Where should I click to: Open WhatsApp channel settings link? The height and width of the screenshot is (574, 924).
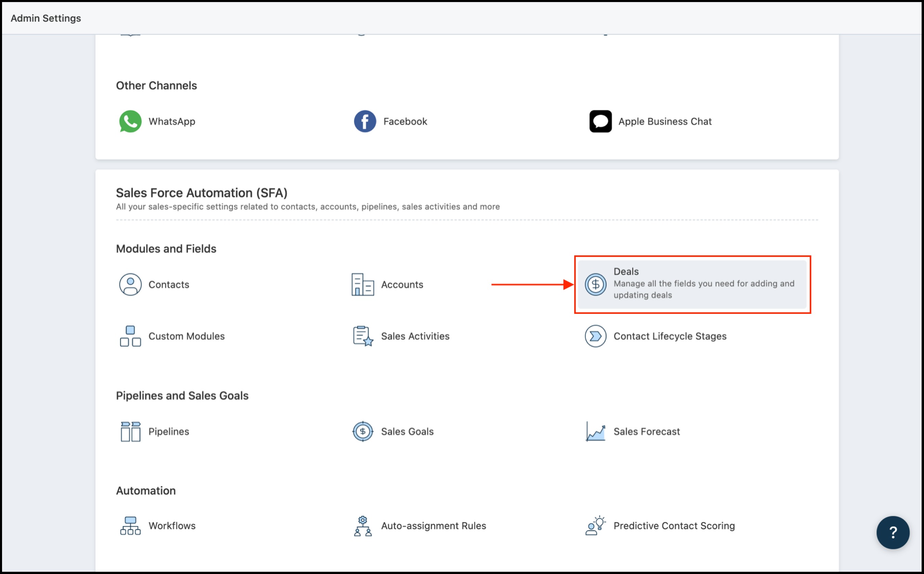172,121
